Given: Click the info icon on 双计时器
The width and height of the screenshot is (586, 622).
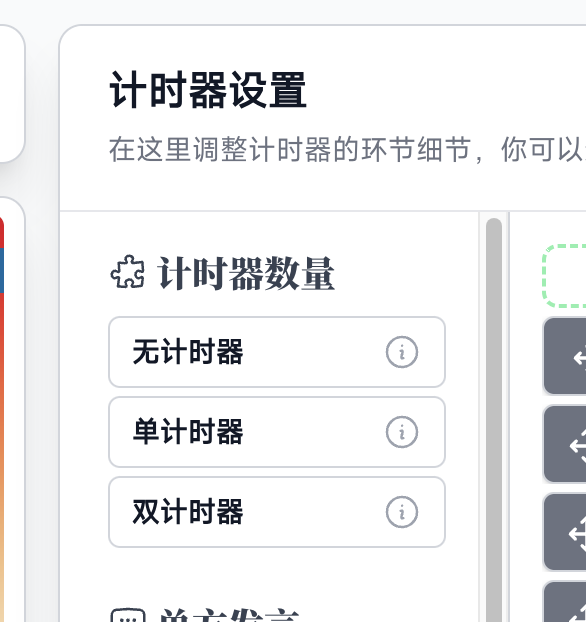Looking at the screenshot, I should pyautogui.click(x=402, y=512).
